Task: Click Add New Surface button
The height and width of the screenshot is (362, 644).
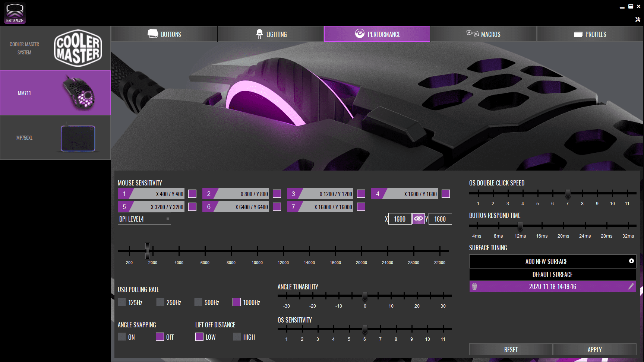Action: 553,261
